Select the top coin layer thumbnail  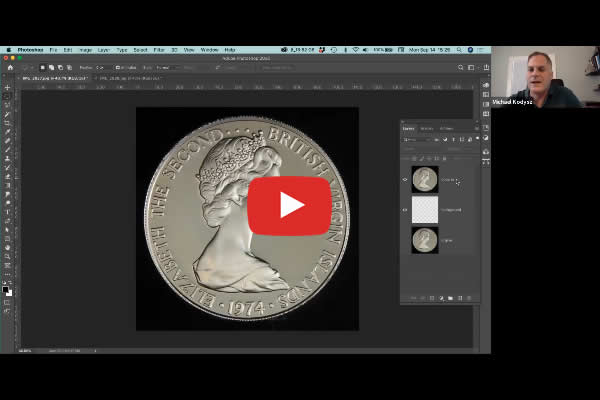pyautogui.click(x=425, y=180)
